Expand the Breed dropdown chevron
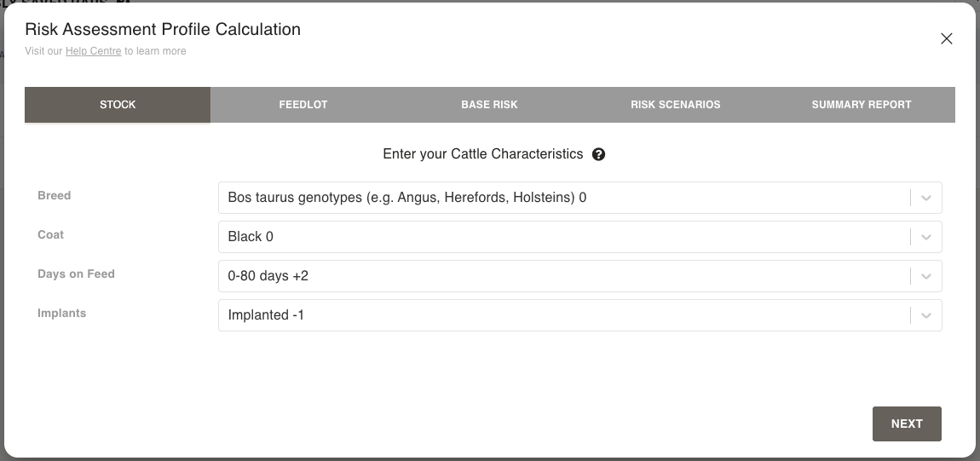980x461 pixels. tap(926, 198)
